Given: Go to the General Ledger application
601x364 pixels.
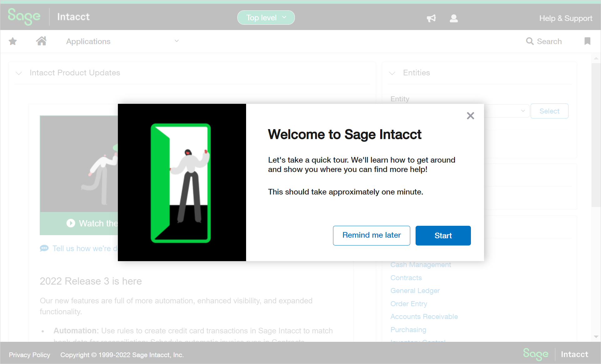Looking at the screenshot, I should pyautogui.click(x=415, y=291).
